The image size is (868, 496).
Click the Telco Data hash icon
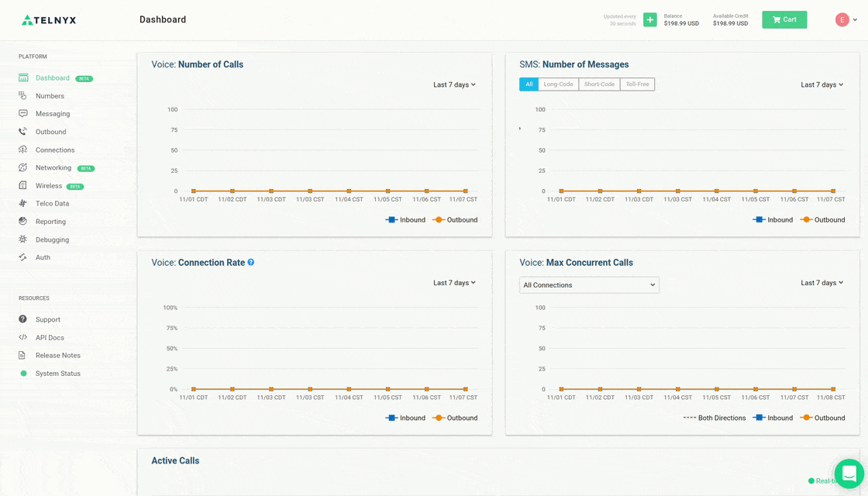(22, 203)
